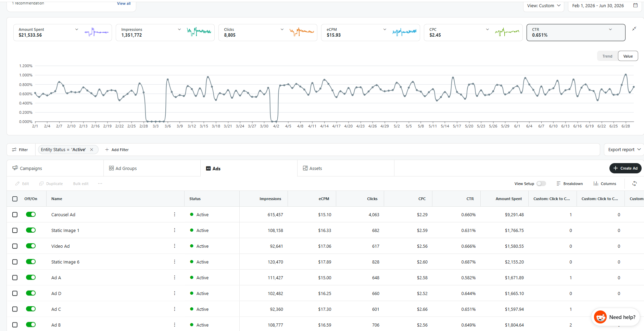Open the kebab menu for Video Ad
644x331 pixels.
175,246
